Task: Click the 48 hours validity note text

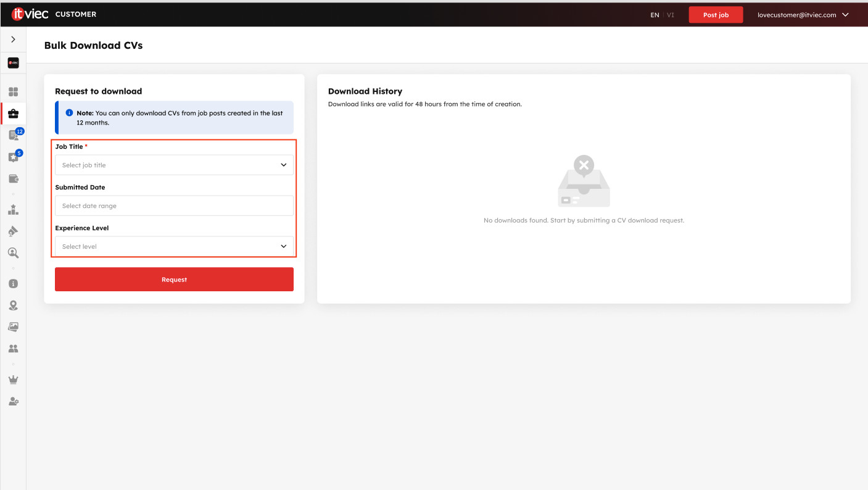Action: [425, 104]
